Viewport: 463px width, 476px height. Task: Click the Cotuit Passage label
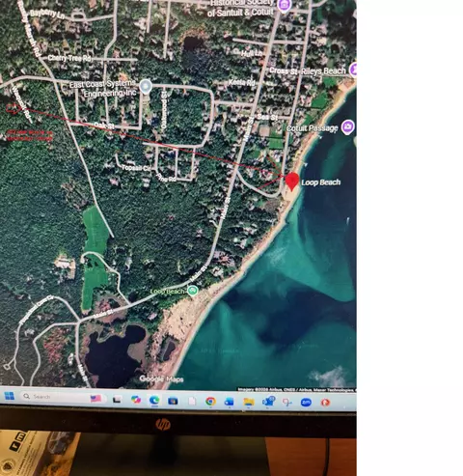[312, 128]
